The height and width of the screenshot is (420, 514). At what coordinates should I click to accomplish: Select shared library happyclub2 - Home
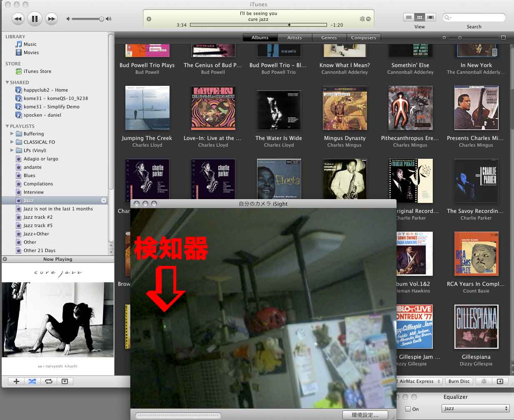46,90
